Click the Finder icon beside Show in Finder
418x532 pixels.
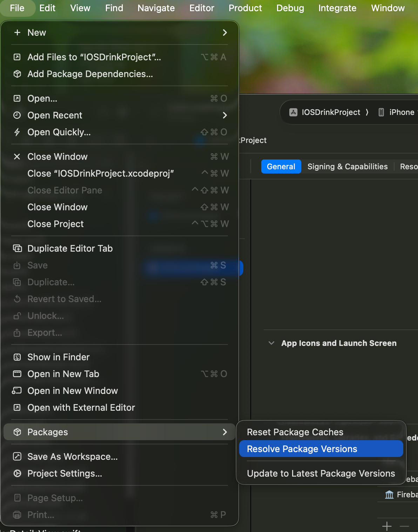17,357
